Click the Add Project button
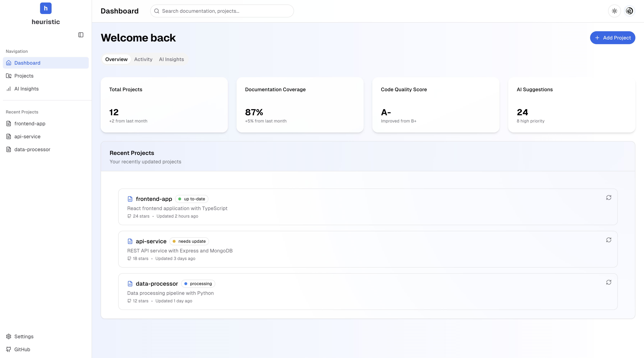This screenshot has height=358, width=644. pyautogui.click(x=613, y=38)
